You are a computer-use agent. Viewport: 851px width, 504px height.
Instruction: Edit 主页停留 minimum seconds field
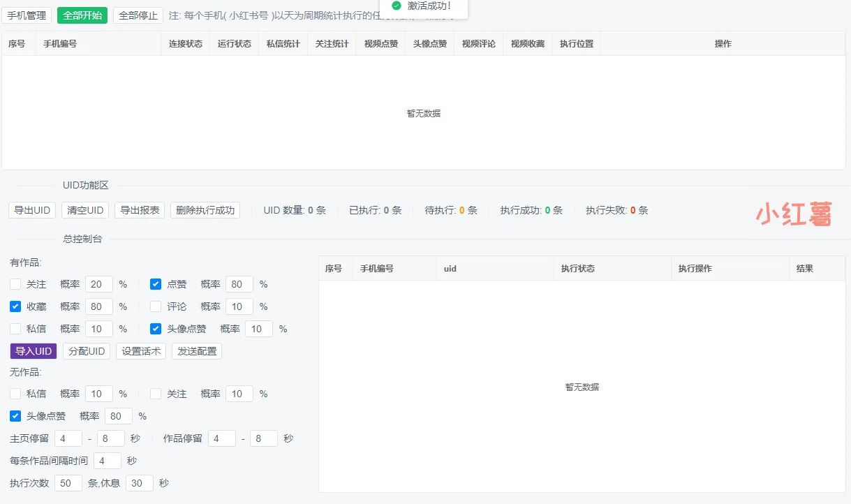tap(68, 438)
